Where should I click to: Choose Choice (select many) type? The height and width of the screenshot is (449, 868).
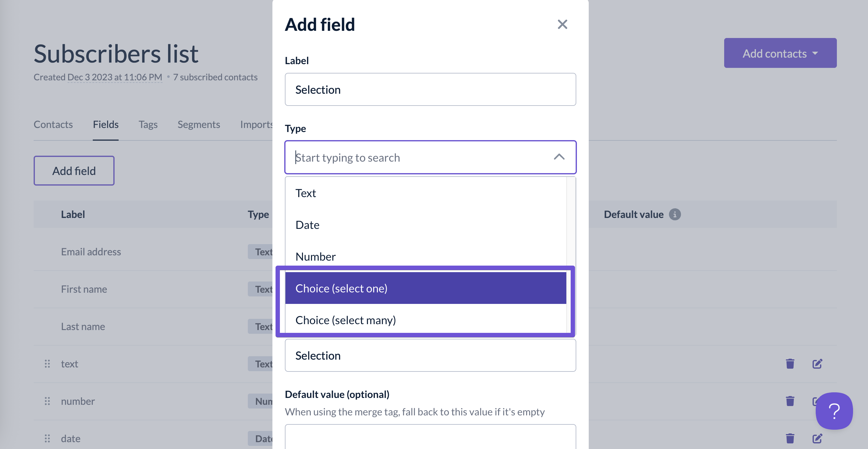(x=425, y=320)
